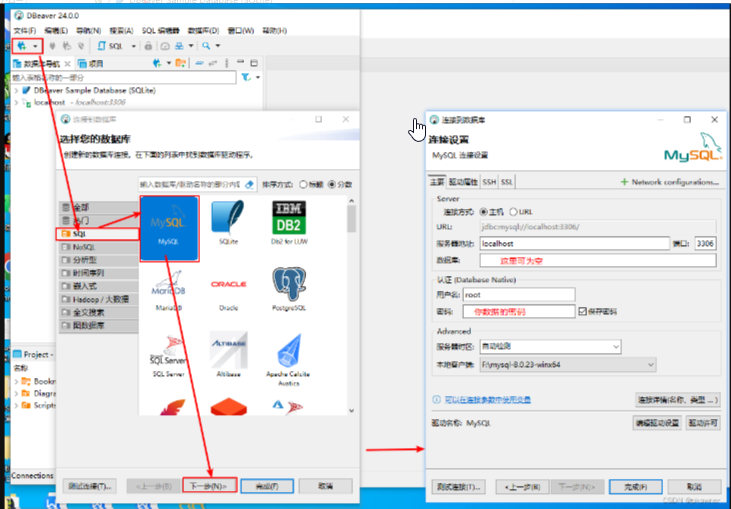Choose the MySQL database driver icon
Screen dimensions: 731x509
point(169,228)
